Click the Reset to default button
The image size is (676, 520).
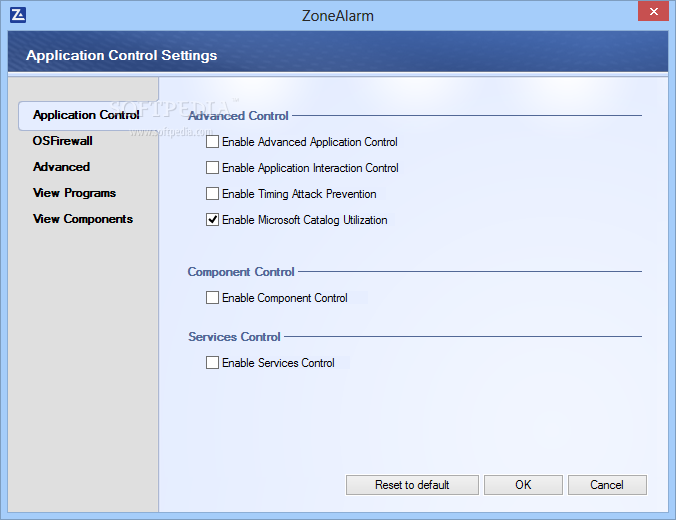[412, 485]
